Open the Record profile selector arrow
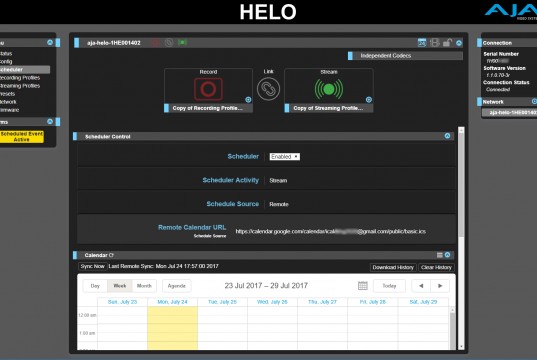 coord(248,100)
